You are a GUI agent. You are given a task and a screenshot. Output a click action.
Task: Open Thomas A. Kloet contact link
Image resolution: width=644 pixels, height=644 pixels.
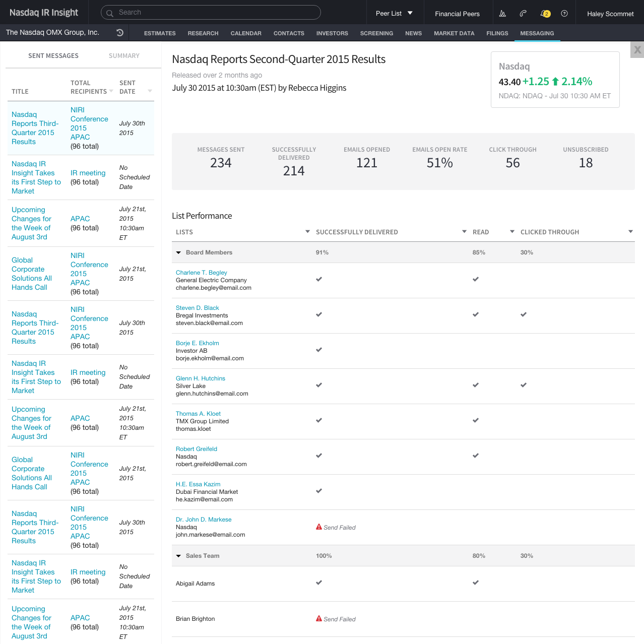tap(198, 414)
